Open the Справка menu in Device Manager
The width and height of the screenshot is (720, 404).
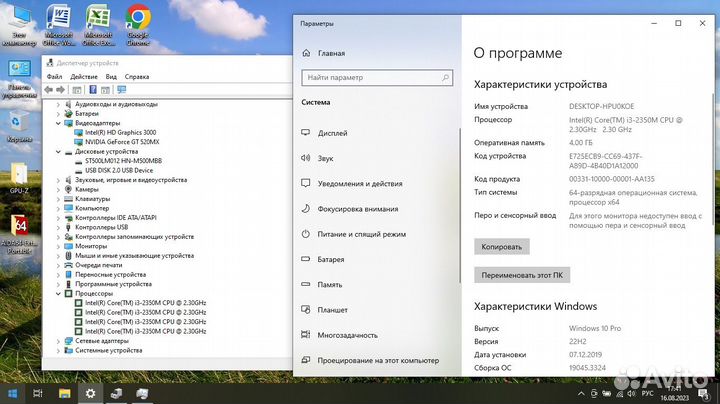137,77
